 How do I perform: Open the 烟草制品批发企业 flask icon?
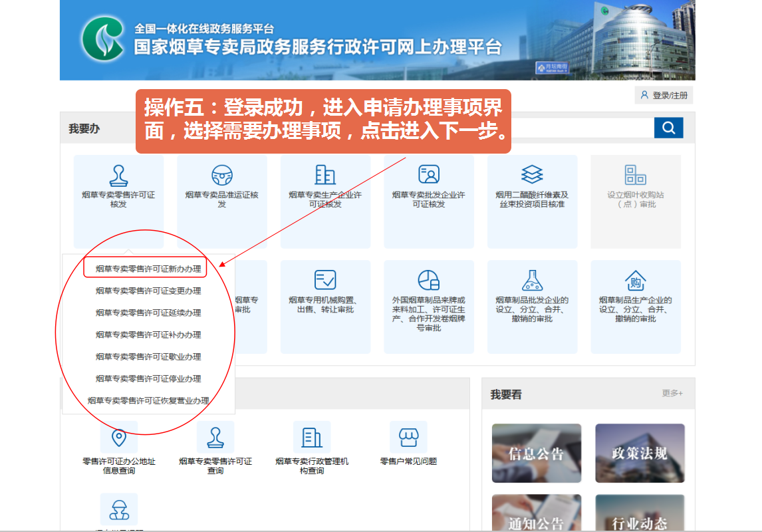coord(532,280)
